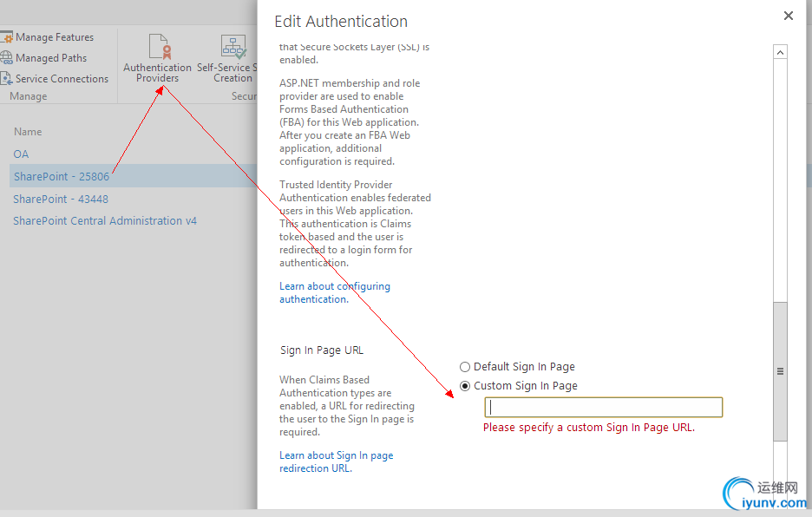The width and height of the screenshot is (812, 517).
Task: Click the Name column header
Action: [x=28, y=132]
